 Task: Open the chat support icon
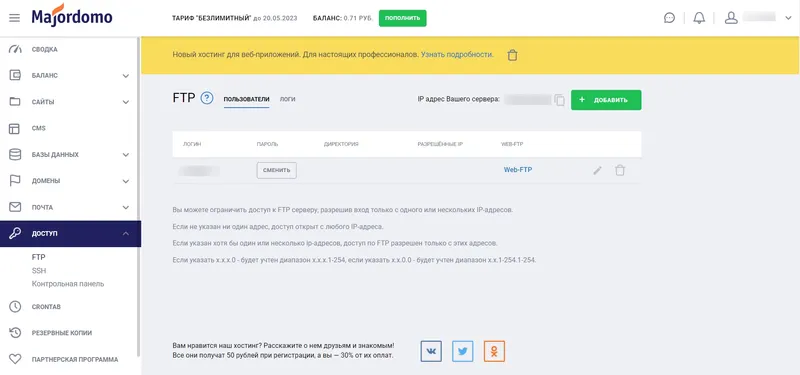(x=669, y=18)
